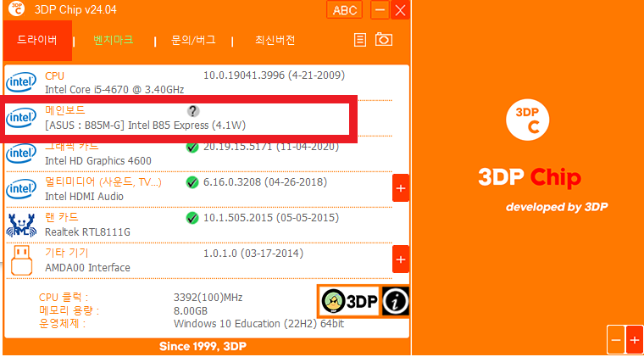Take a screenshot with the camera icon
Screen dimensions: 644x357
click(x=384, y=40)
